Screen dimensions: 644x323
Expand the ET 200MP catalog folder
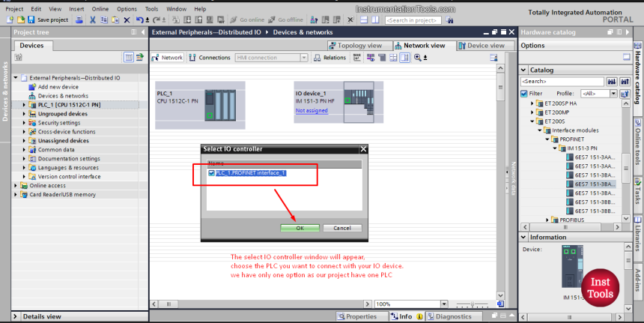point(532,112)
